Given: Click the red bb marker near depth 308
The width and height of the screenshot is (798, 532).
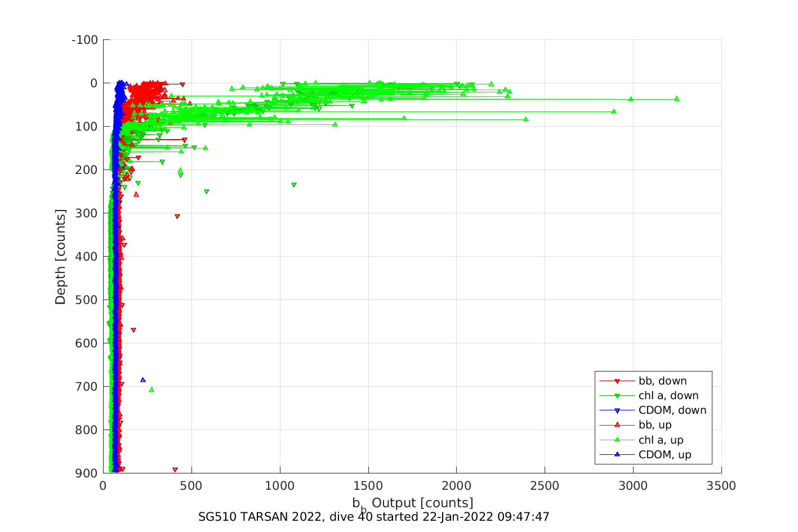Looking at the screenshot, I should (177, 217).
